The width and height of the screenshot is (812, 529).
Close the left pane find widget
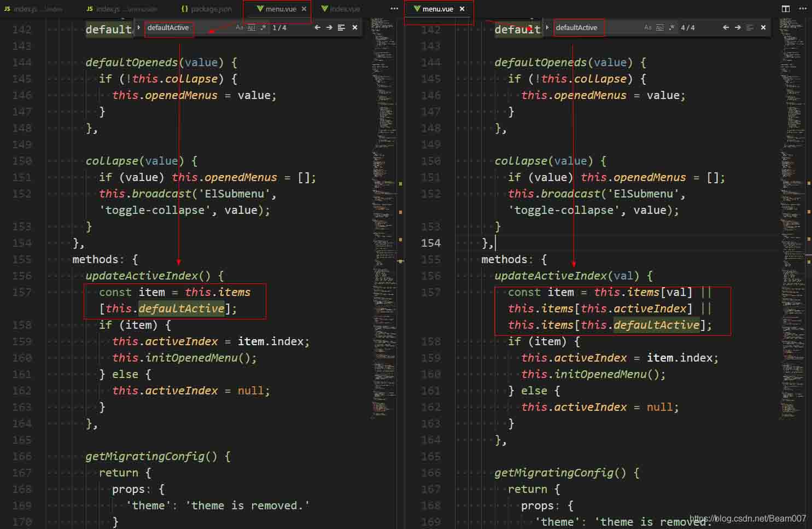point(355,27)
